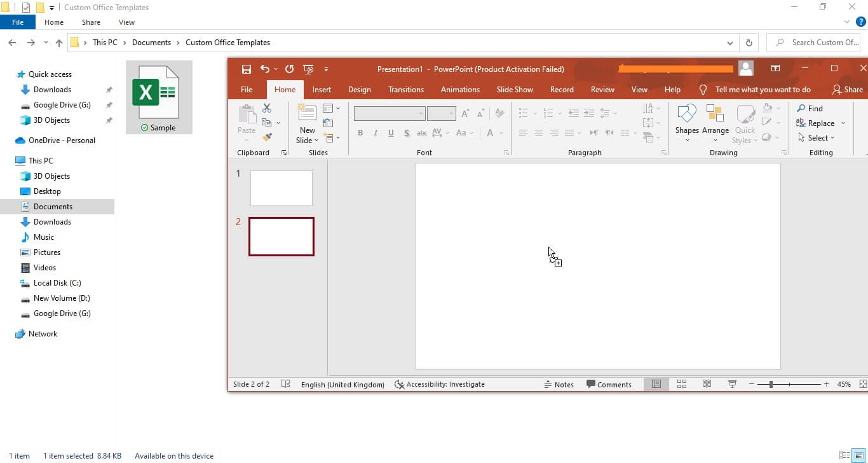Screen dimensions: 868x463
Task: Run the Accessibility Investigate checker
Action: tap(440, 384)
